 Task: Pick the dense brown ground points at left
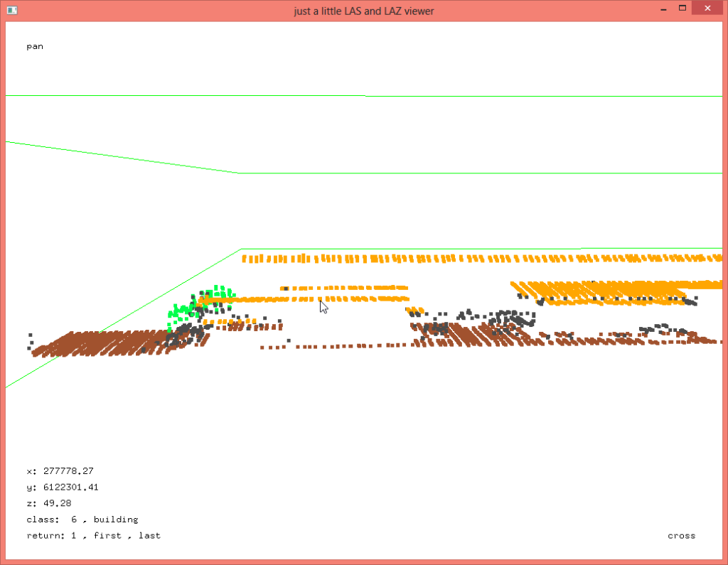coord(100,343)
